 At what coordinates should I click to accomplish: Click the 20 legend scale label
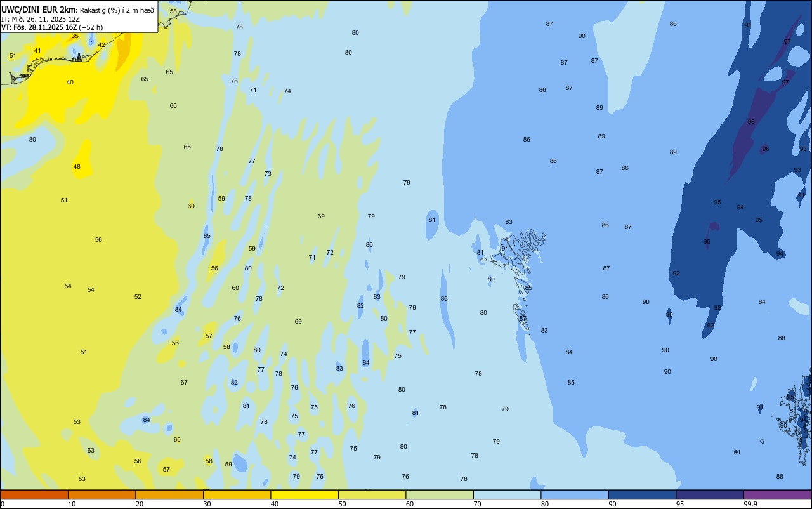139,504
